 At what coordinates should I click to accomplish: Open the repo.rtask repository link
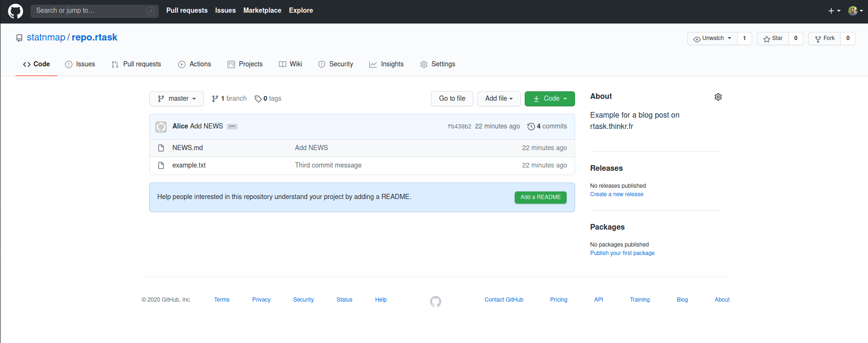(x=95, y=38)
